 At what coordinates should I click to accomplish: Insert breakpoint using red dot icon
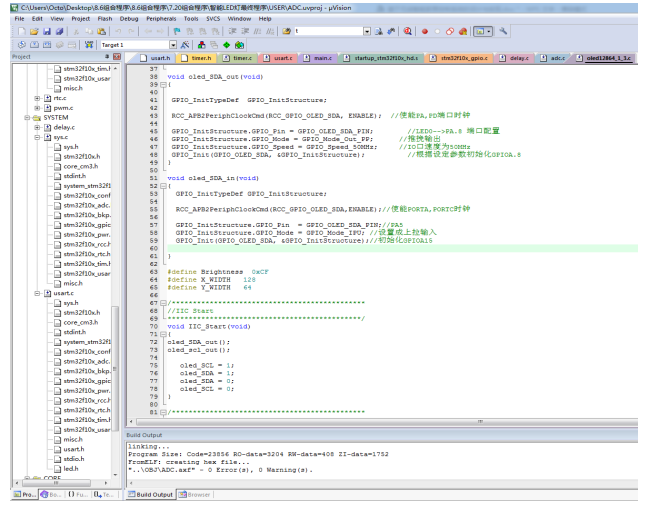pos(425,31)
